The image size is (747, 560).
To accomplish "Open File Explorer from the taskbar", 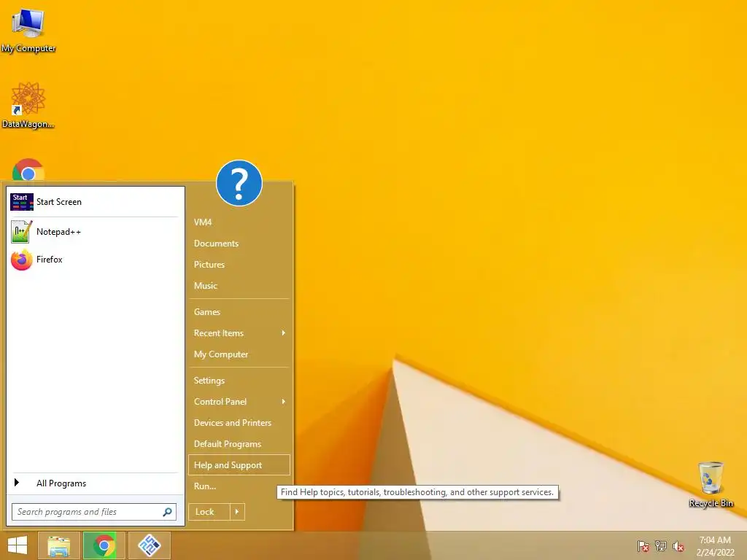I will click(59, 545).
